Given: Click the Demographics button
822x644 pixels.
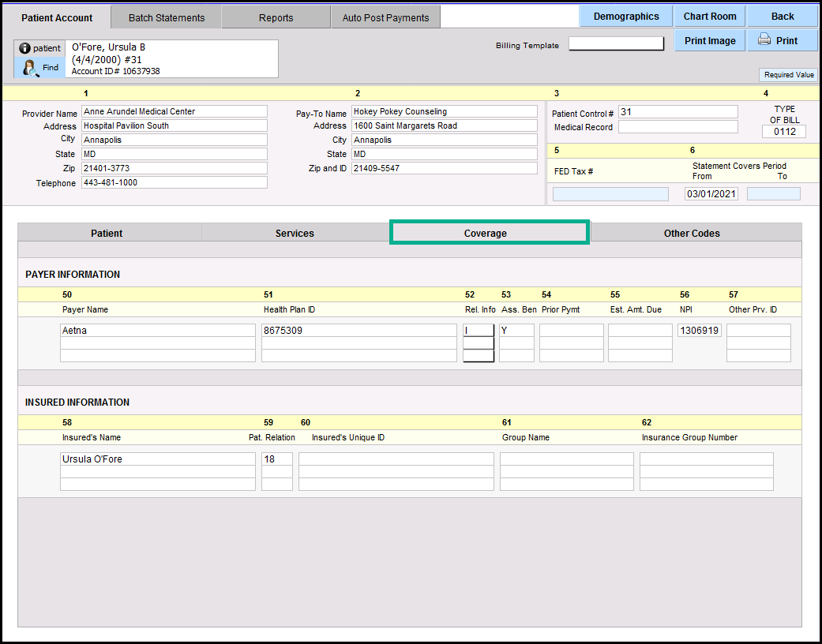Looking at the screenshot, I should pos(626,17).
